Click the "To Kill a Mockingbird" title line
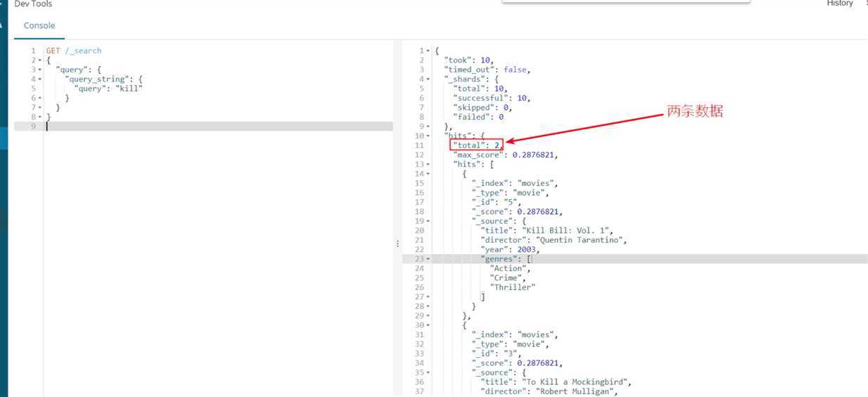The width and height of the screenshot is (868, 397). pyautogui.click(x=556, y=382)
